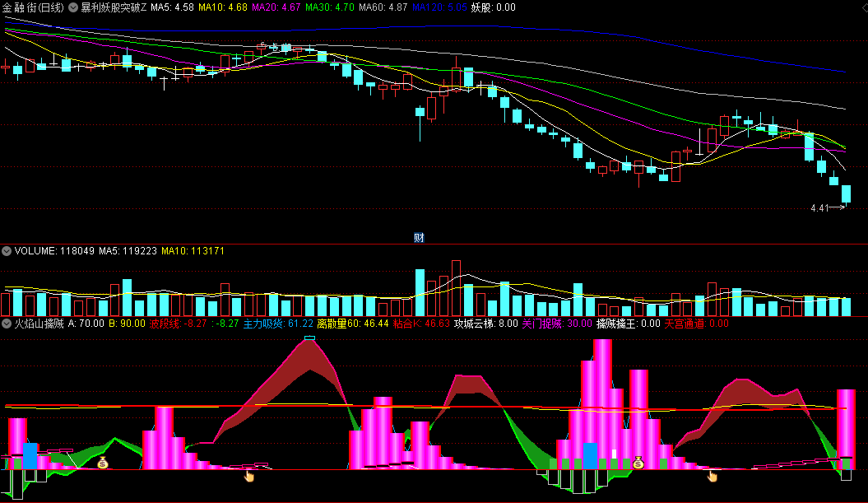This screenshot has height=503, width=868.
Task: Open the VOLUME panel dropdown circle
Action: click(x=7, y=251)
